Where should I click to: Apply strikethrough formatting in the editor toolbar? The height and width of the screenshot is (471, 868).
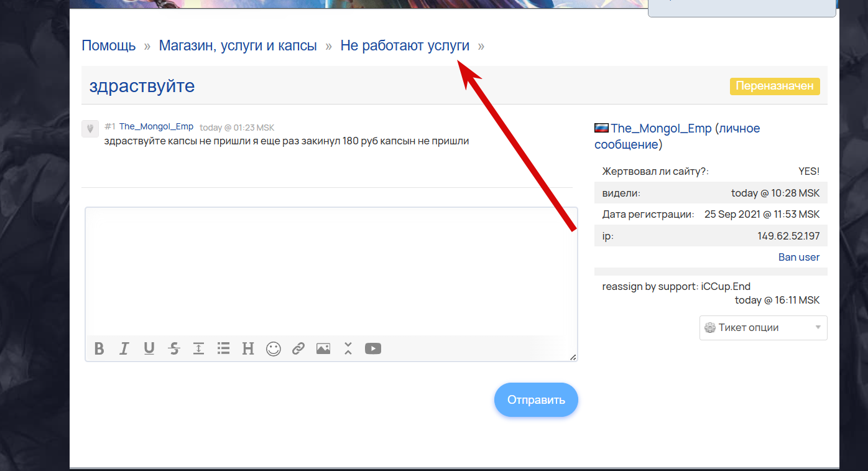[173, 348]
